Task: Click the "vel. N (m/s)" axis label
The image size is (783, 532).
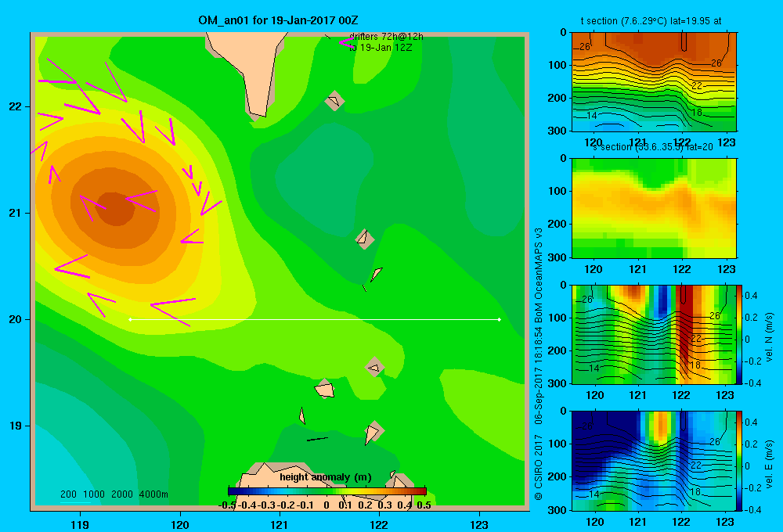Action: pos(769,337)
